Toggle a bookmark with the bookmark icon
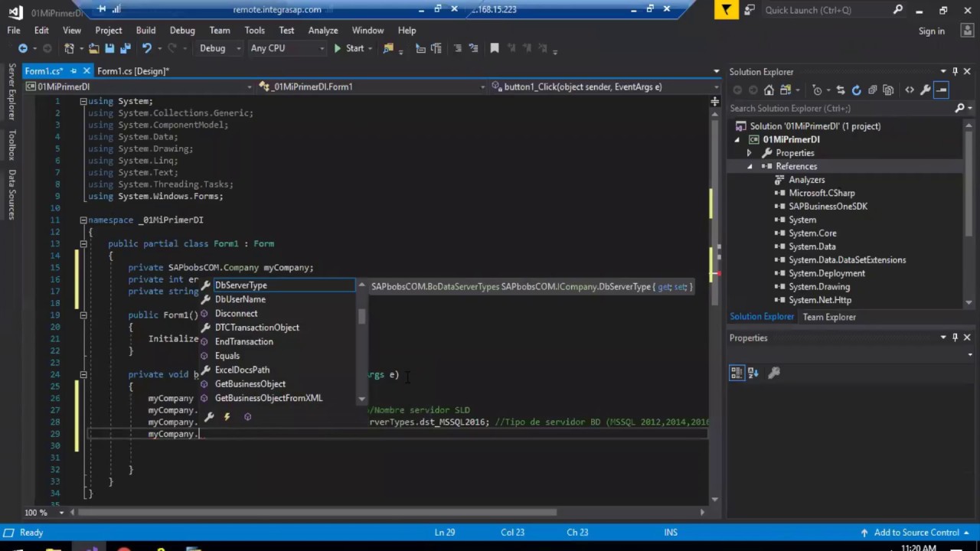Viewport: 980px width, 551px height. coord(495,48)
